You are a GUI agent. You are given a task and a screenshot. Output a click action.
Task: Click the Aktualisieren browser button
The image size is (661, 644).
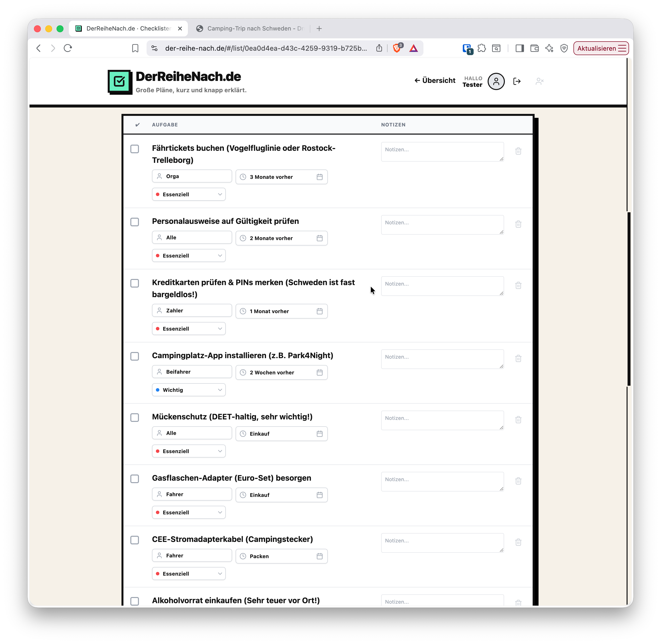[601, 48]
